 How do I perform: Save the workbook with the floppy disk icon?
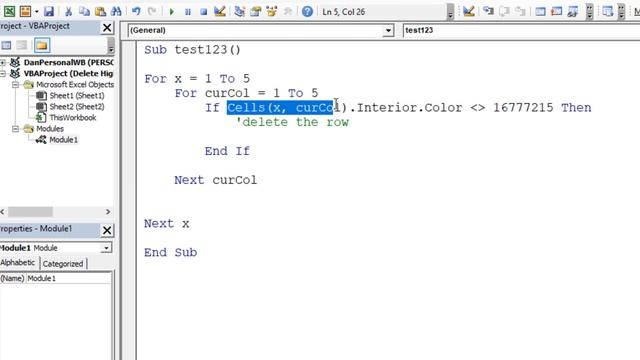point(49,11)
